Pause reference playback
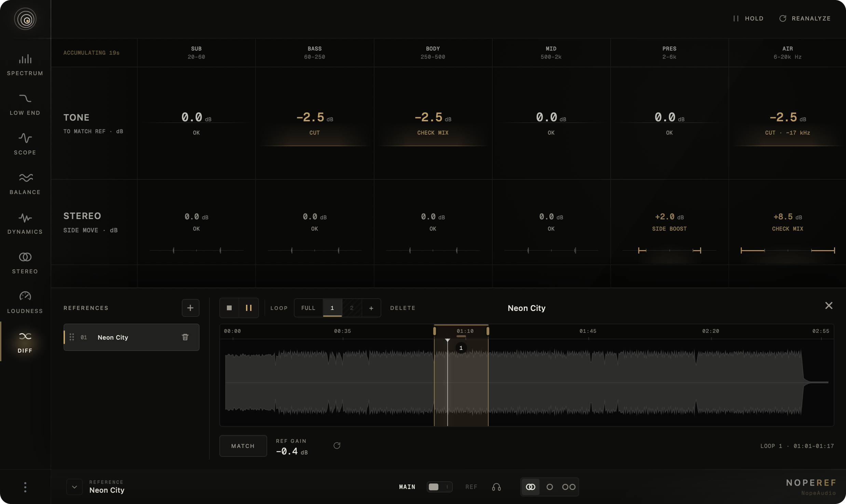 tap(249, 308)
